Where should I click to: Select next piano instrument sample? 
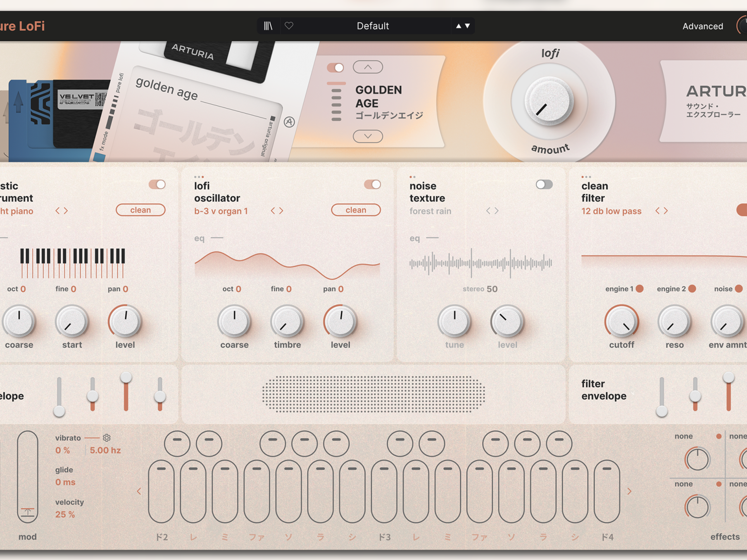click(66, 211)
